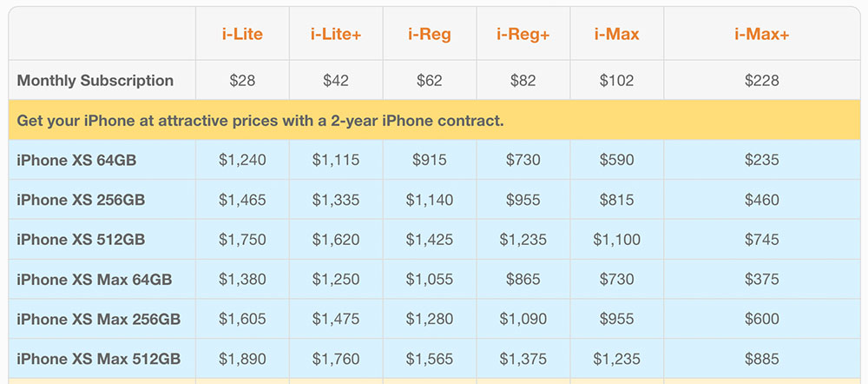Click the $1,890 price cell

pos(242,359)
